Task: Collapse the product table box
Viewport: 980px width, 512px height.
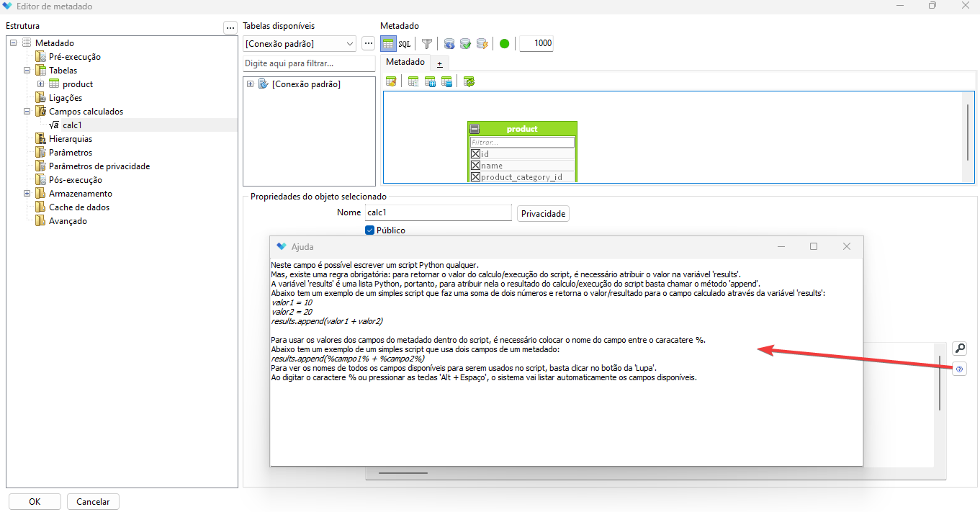Action: 475,129
